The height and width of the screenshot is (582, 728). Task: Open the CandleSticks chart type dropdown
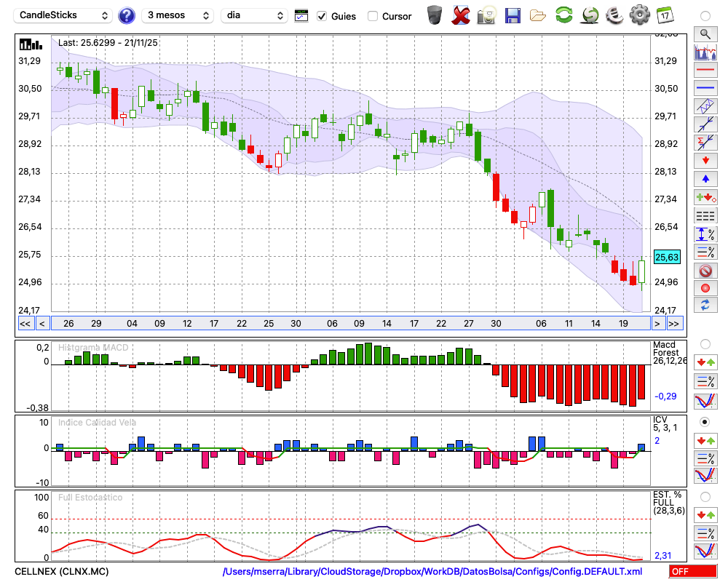pos(63,15)
